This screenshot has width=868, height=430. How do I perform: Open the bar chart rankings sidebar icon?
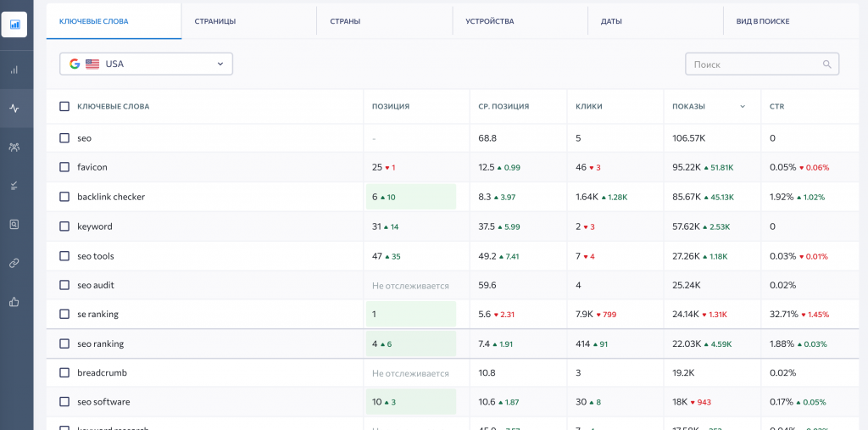[x=14, y=70]
